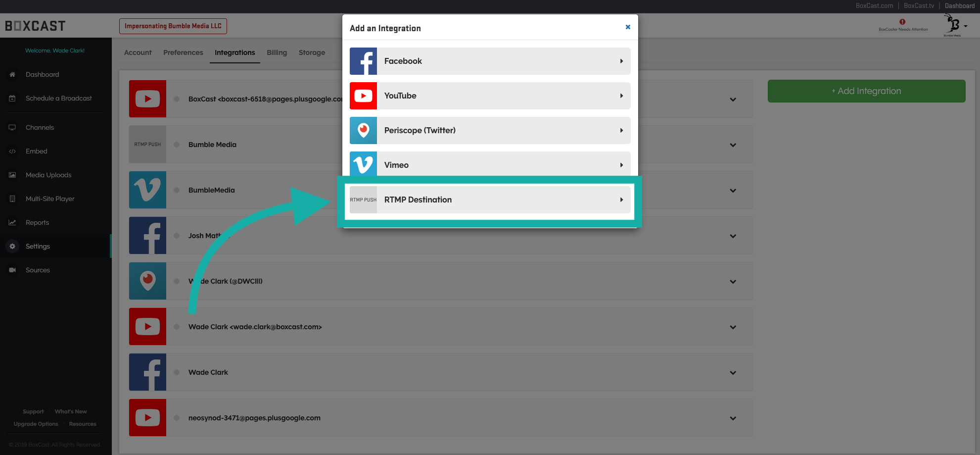Switch to the Billing tab
Image resolution: width=980 pixels, height=455 pixels.
click(277, 52)
